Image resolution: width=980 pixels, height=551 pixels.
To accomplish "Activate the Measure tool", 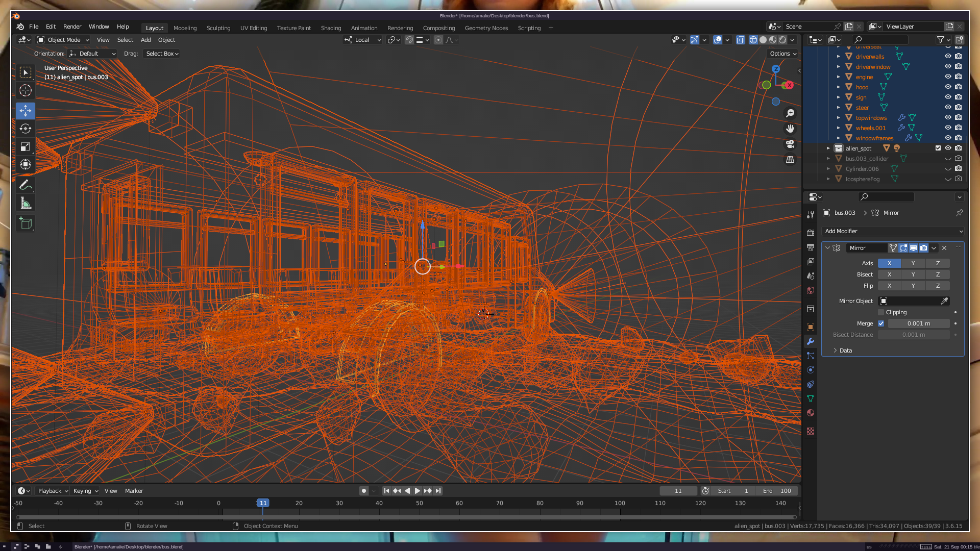I will pyautogui.click(x=25, y=204).
